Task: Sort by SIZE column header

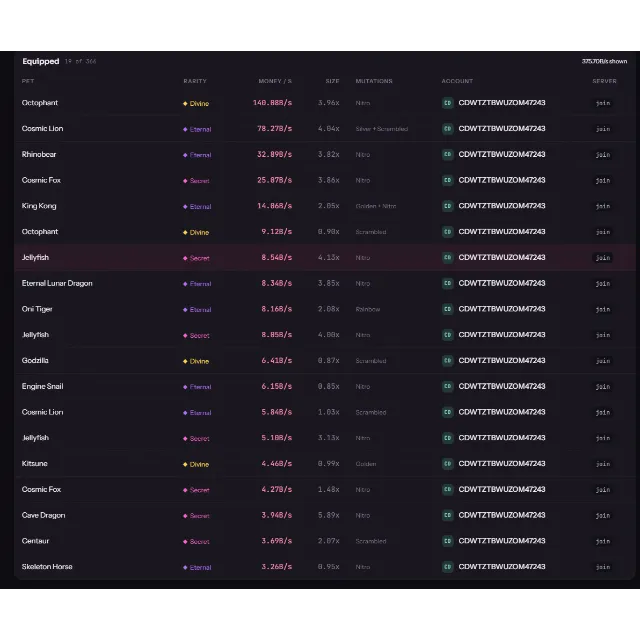Action: (x=332, y=81)
